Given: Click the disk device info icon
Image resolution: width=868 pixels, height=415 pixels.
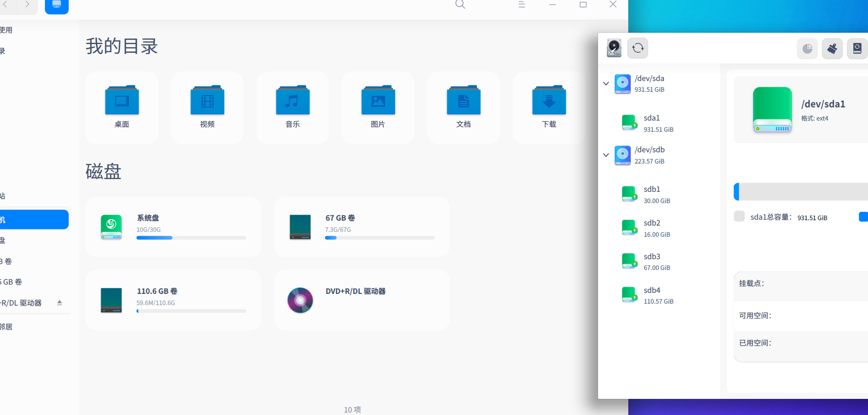Looking at the screenshot, I should point(614,48).
